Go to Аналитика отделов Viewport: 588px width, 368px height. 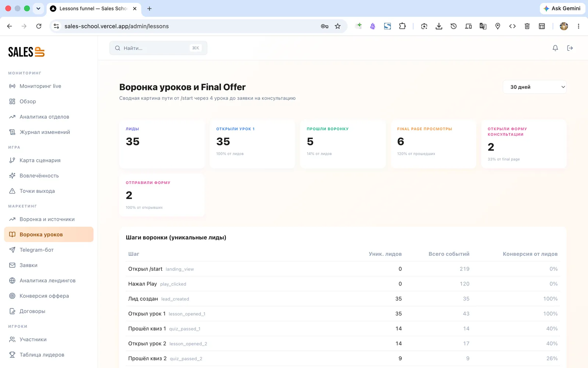click(x=49, y=117)
